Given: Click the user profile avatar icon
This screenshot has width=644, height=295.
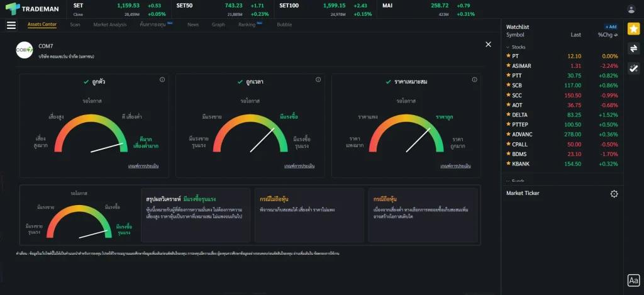Looking at the screenshot, I should pos(631,9).
